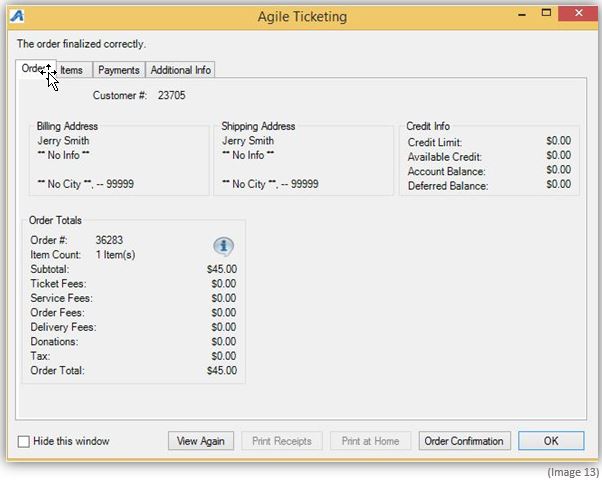Click the Account Balance $0.00 value

[559, 170]
